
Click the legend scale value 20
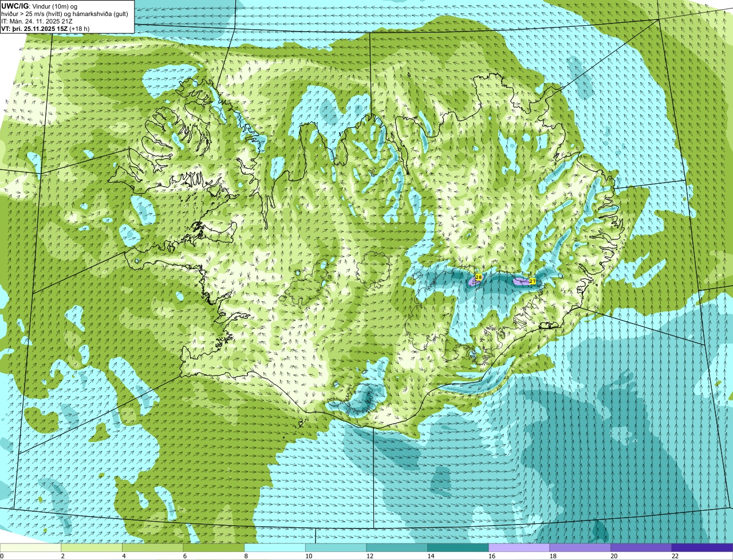click(614, 556)
